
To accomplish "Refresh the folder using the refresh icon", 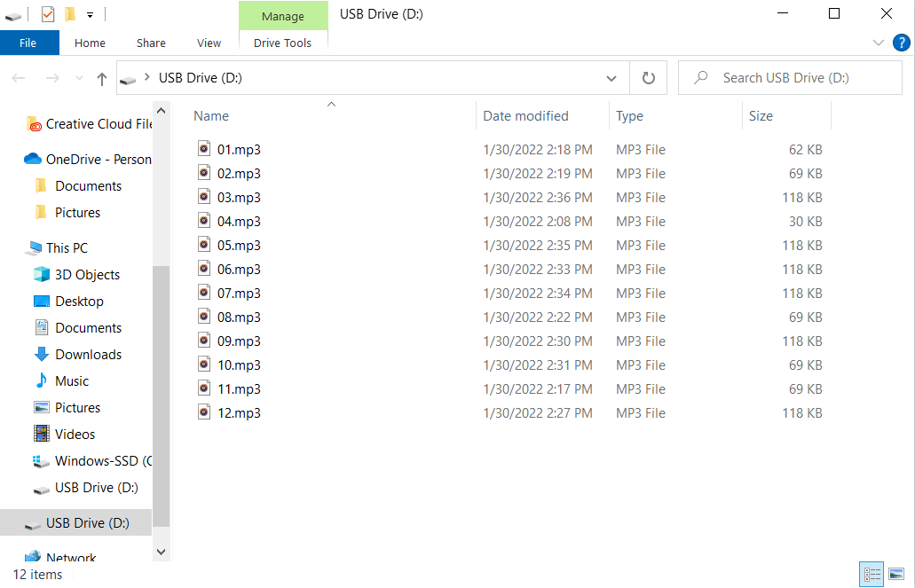I will [648, 77].
